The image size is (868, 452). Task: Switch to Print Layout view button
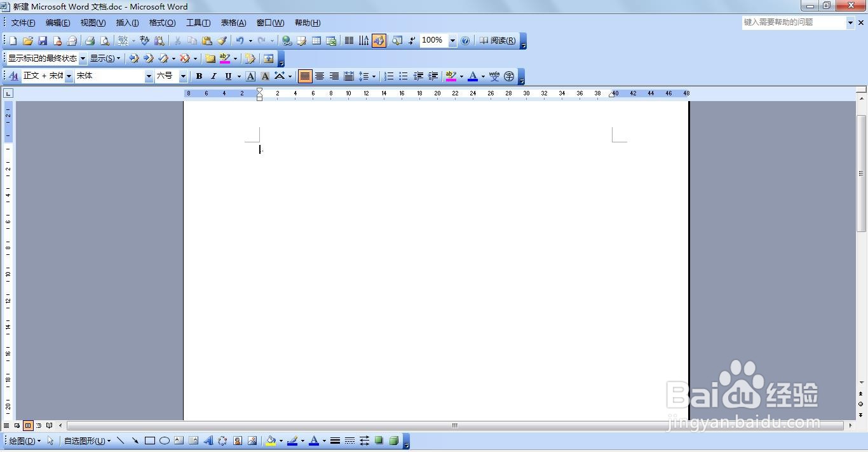coord(28,425)
